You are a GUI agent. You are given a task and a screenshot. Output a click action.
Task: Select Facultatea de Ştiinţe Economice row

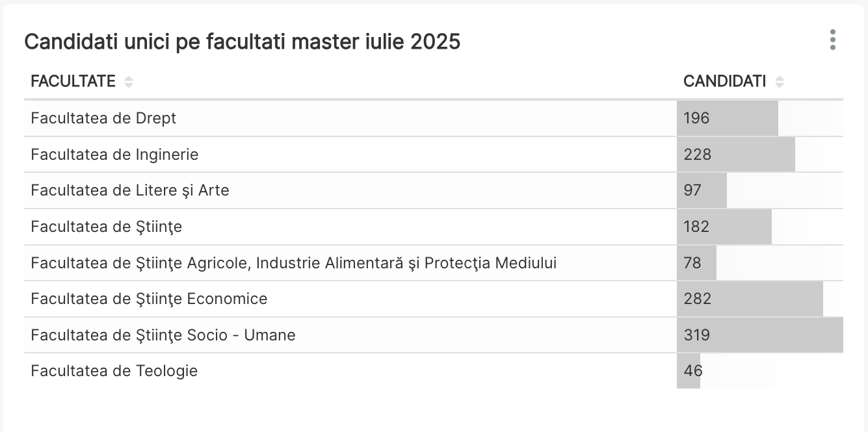tap(434, 299)
